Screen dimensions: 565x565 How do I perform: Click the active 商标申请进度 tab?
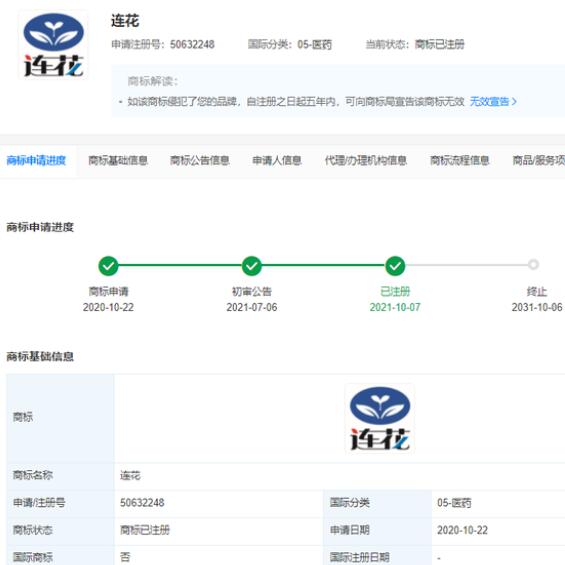coord(36,160)
